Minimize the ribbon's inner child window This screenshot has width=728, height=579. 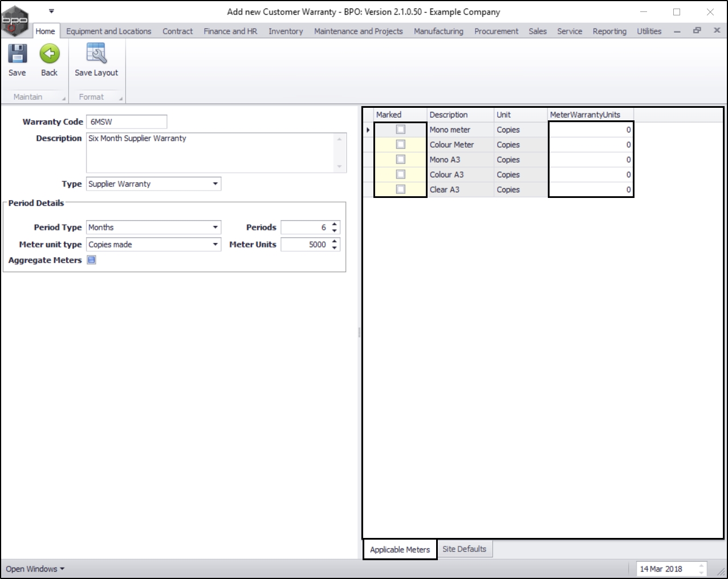(677, 31)
